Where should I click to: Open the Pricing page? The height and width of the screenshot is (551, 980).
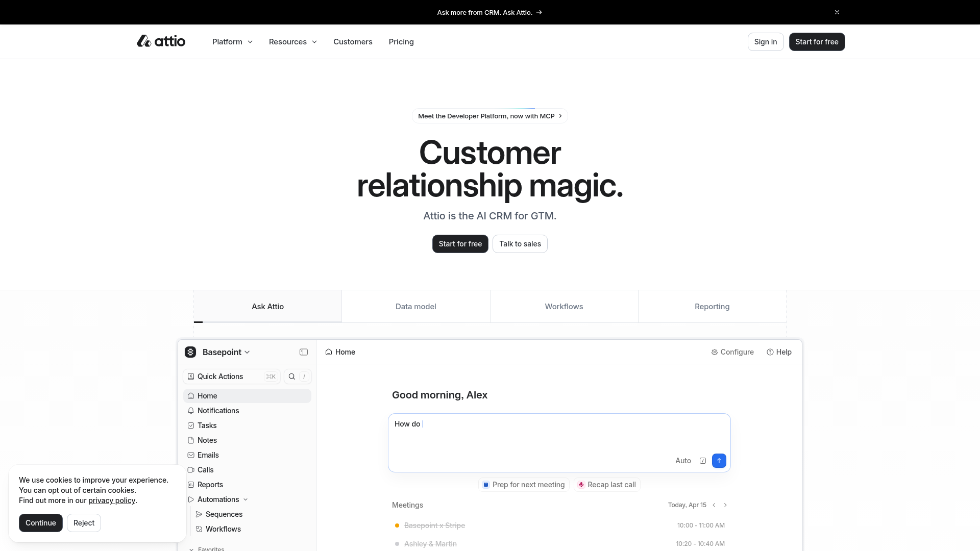[x=401, y=42]
